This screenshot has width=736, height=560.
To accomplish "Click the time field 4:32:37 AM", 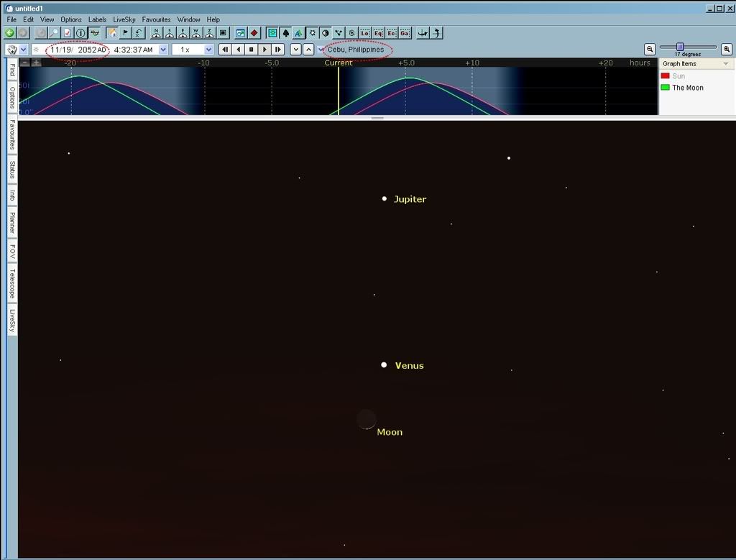I will (133, 50).
